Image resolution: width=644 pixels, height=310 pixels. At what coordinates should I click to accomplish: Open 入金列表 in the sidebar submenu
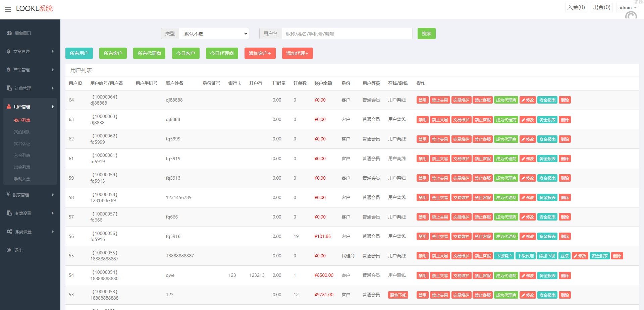(22, 155)
